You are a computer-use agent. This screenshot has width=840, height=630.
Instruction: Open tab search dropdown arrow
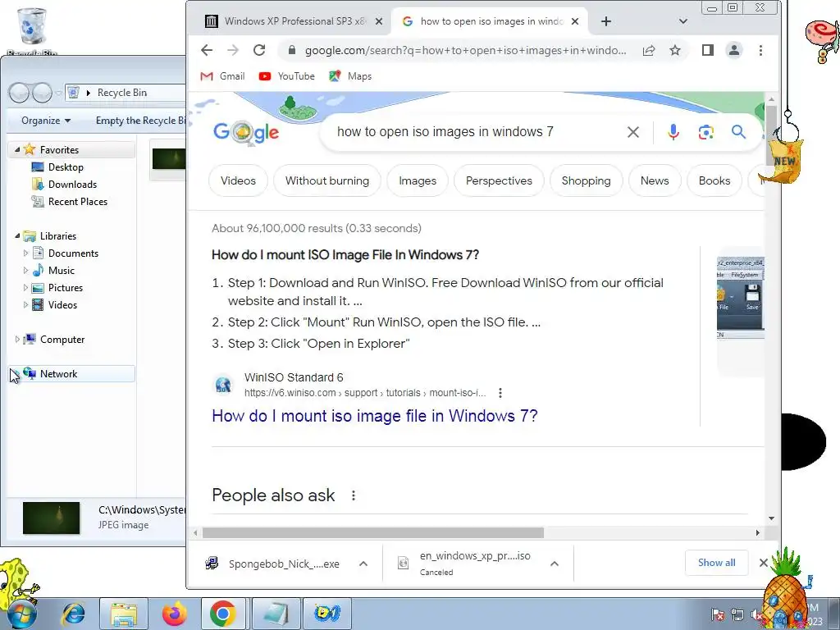(683, 21)
